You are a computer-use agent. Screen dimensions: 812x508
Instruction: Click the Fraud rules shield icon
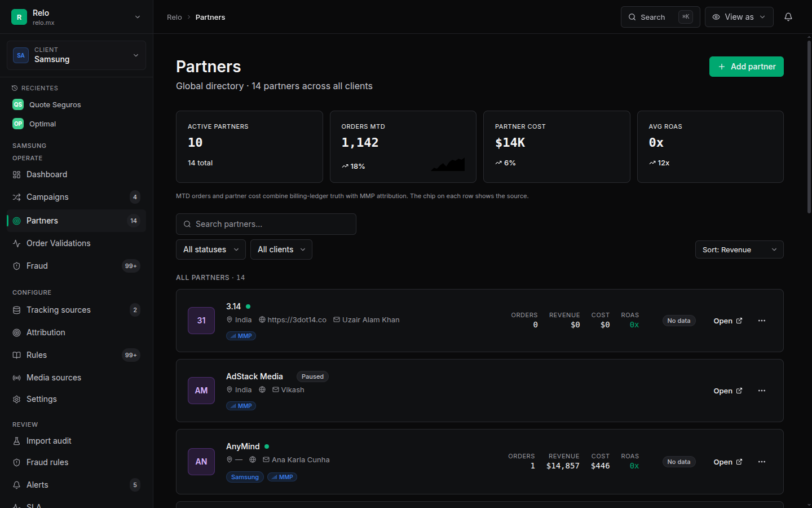16,462
